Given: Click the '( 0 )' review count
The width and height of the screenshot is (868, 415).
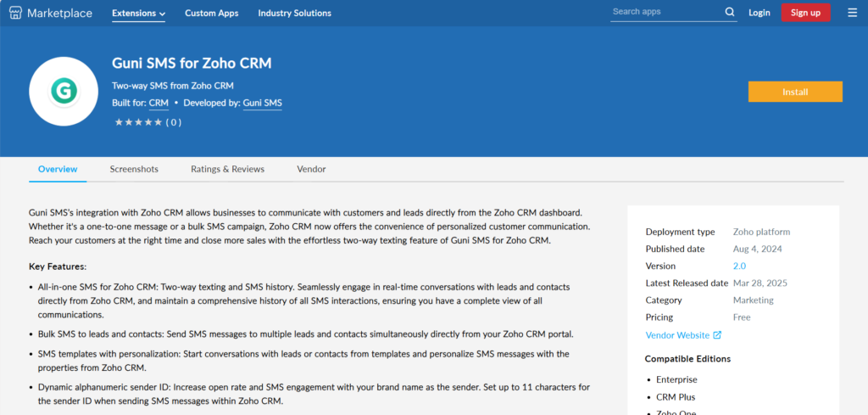Looking at the screenshot, I should click(174, 122).
